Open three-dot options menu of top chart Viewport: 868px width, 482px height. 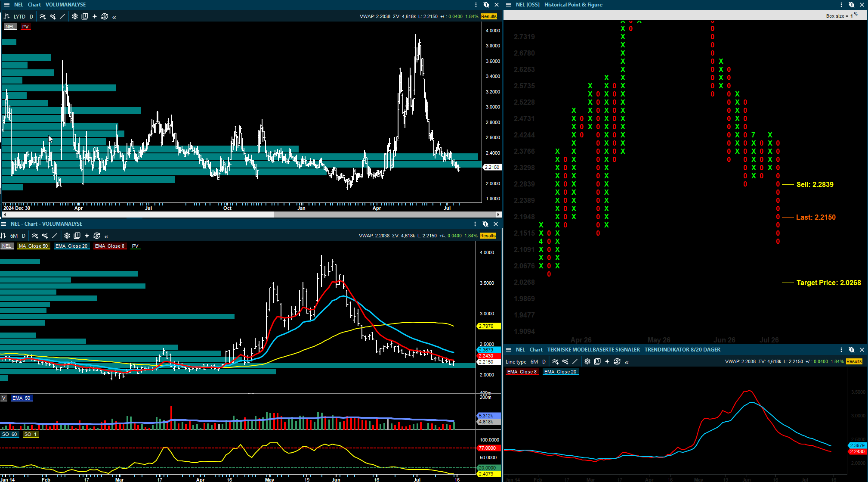coord(476,5)
